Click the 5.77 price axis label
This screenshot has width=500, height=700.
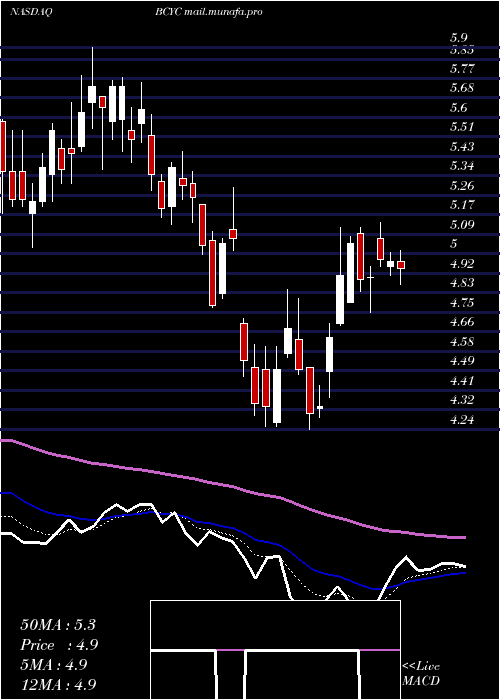point(462,69)
